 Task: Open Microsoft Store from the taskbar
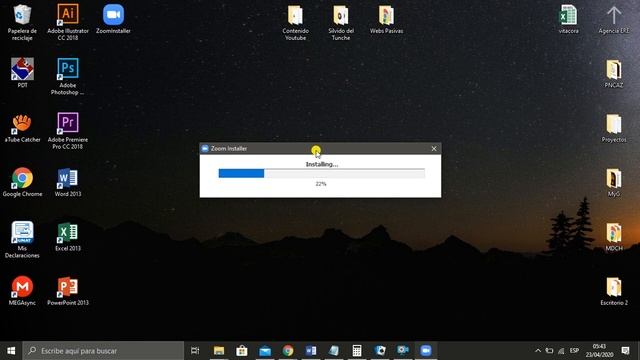242,351
